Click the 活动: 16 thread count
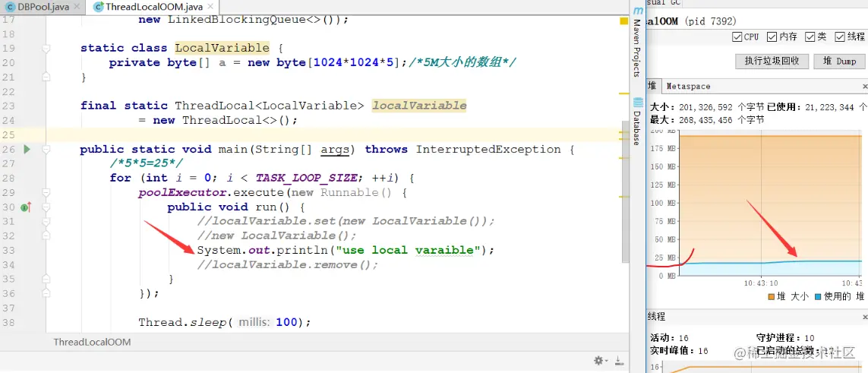The width and height of the screenshot is (868, 373). coord(671,337)
